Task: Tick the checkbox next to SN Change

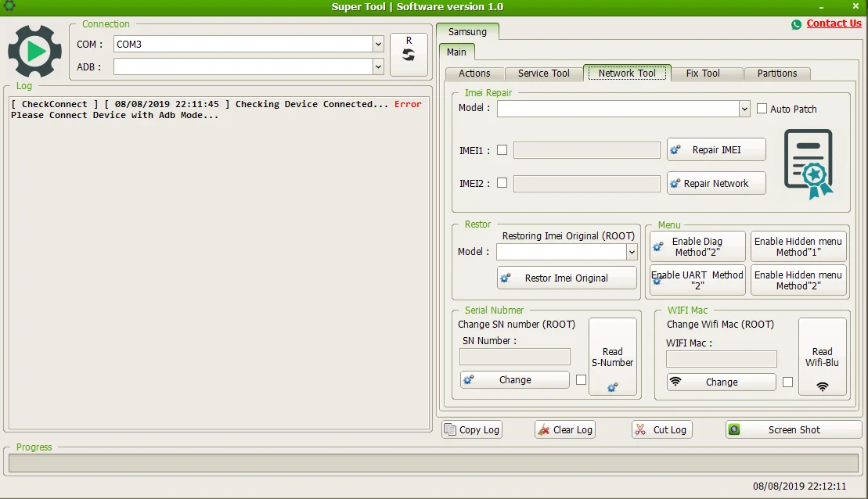Action: click(582, 379)
